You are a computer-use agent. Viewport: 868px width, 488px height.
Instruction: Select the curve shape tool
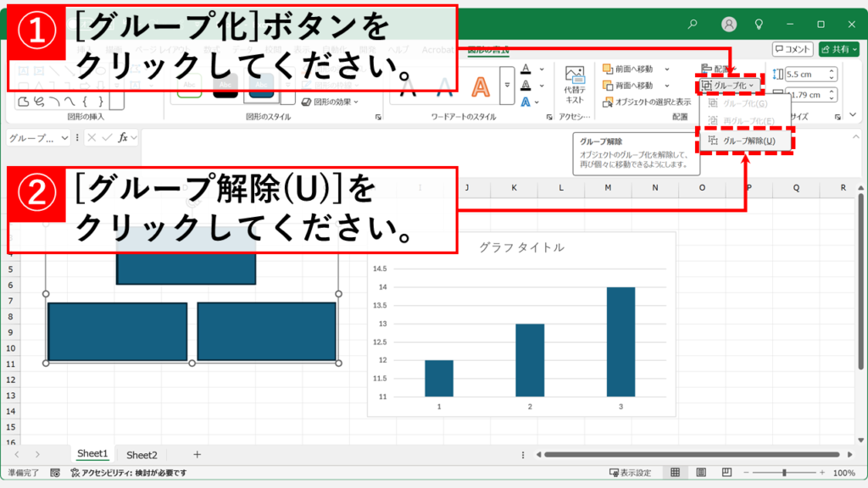coord(70,102)
